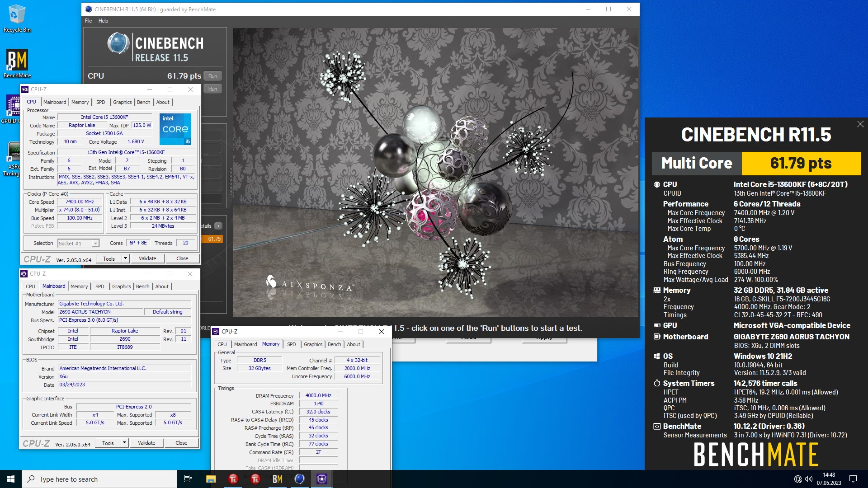
Task: Open Bench tab in top CPU-Z window
Action: click(x=143, y=102)
